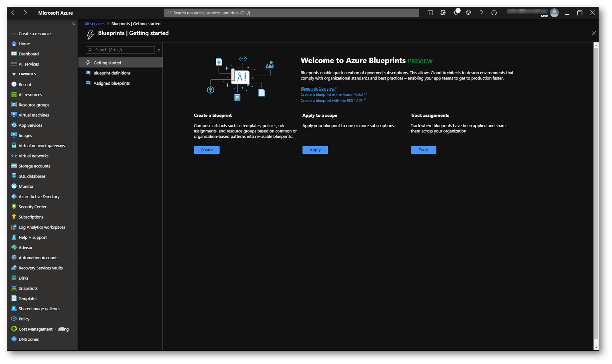
Task: Click the vertical scrollbar down arrow
Action: [596, 348]
